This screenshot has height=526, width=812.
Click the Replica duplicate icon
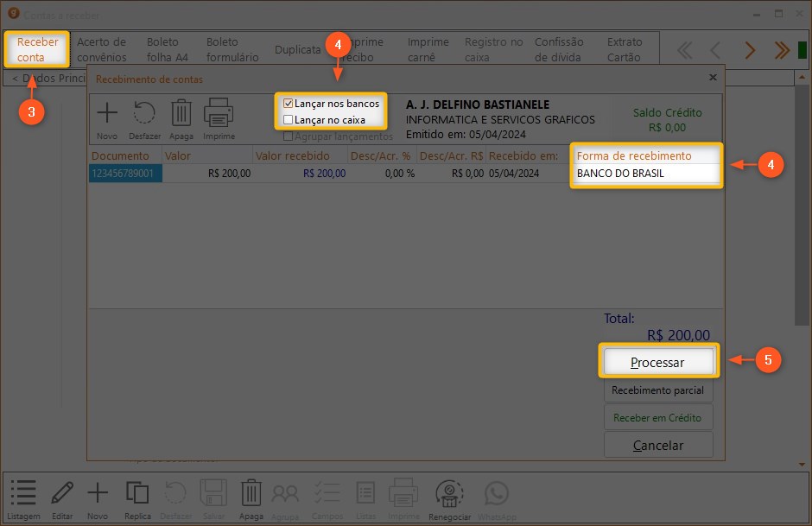[x=137, y=497]
